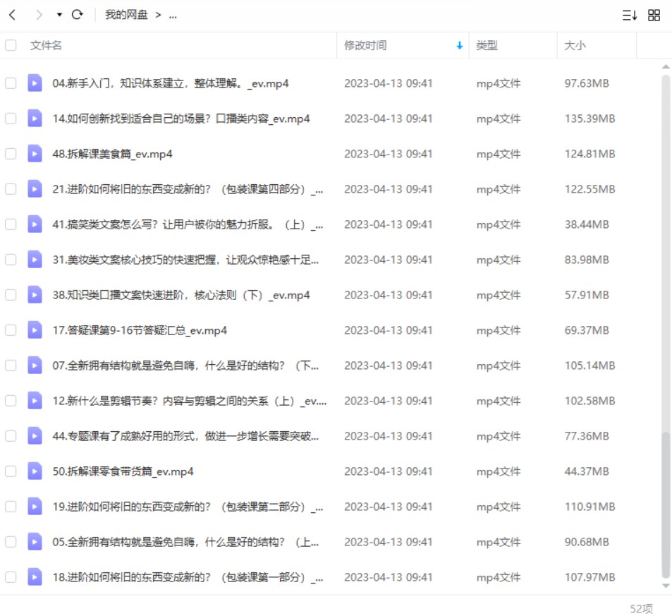The height and width of the screenshot is (616, 672).
Task: Click video icon of 41.搞笑类文案 file
Action: (x=35, y=224)
